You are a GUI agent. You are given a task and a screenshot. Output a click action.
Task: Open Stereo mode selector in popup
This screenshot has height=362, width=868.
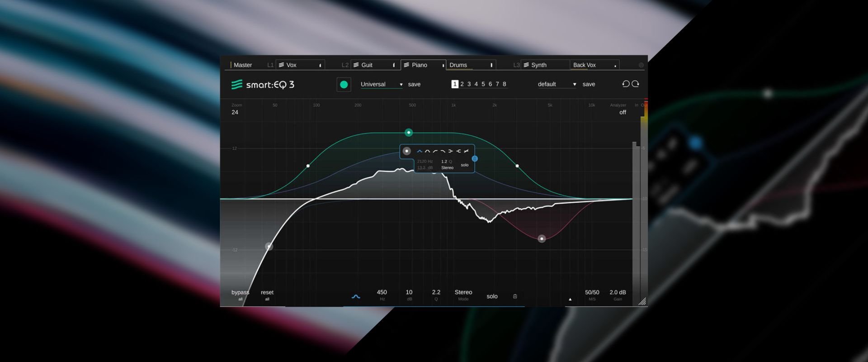click(x=447, y=168)
